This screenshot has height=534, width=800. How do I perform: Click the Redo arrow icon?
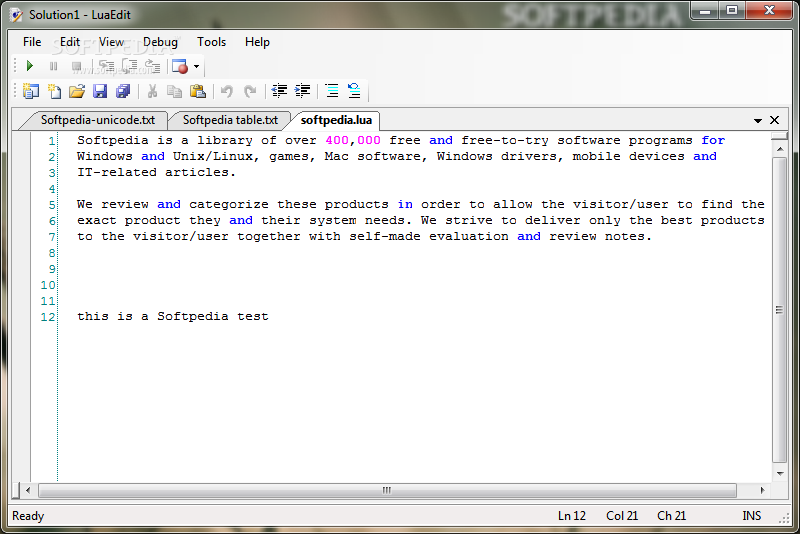(x=250, y=91)
